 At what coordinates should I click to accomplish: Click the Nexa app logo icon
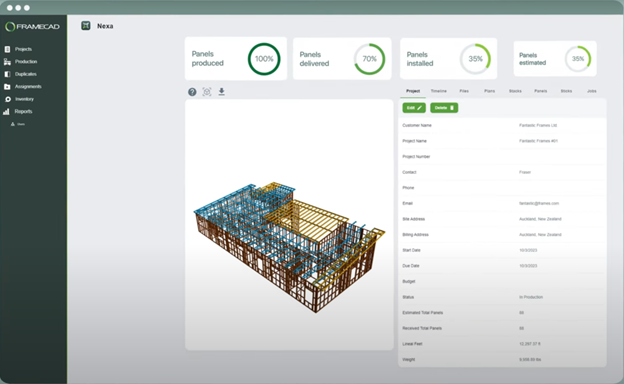(86, 26)
